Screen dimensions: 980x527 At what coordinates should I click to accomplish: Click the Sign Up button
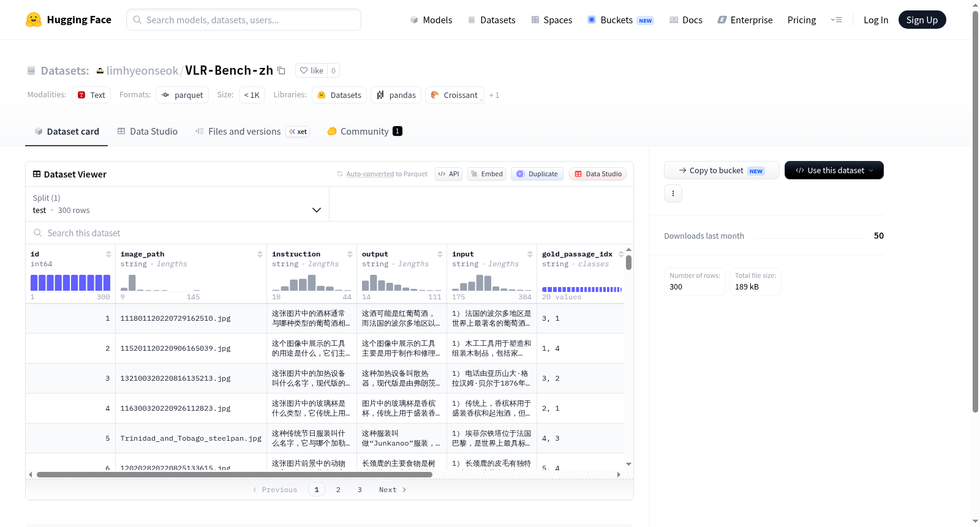click(x=922, y=20)
